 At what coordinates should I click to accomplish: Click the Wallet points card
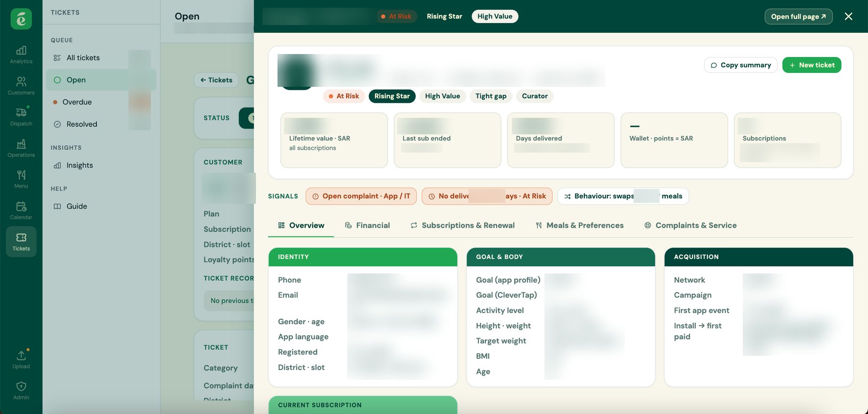674,140
